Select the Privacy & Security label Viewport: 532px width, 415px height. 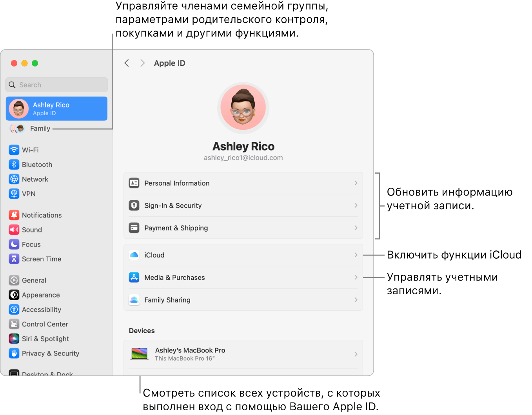pos(51,353)
